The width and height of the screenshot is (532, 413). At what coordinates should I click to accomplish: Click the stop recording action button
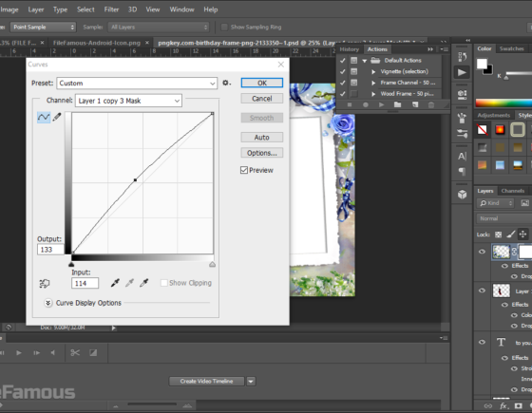[350, 104]
